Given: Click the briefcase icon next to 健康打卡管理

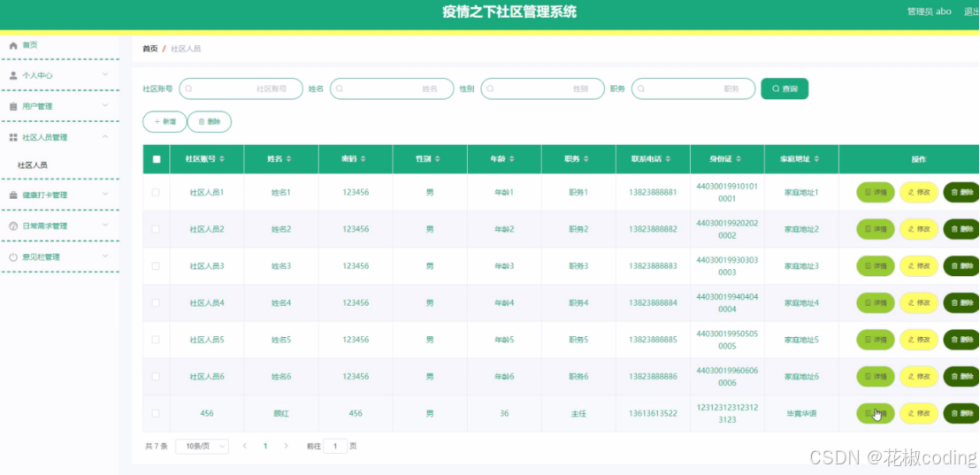Looking at the screenshot, I should coord(13,195).
